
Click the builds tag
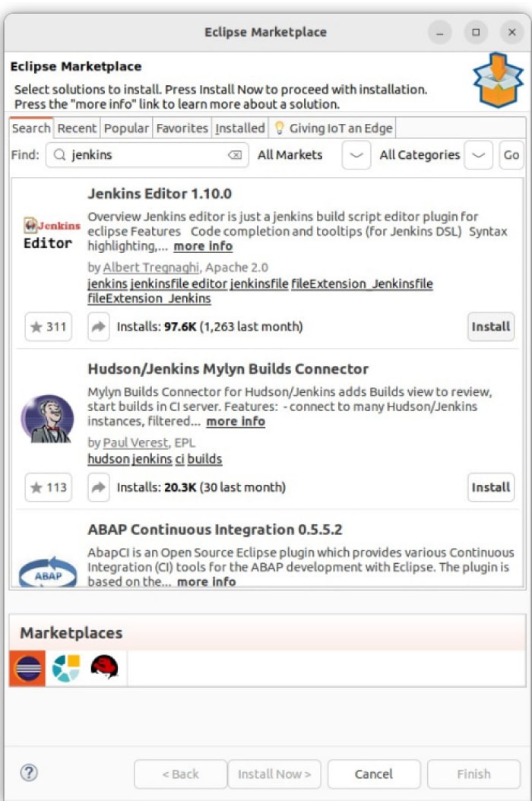pyautogui.click(x=204, y=459)
